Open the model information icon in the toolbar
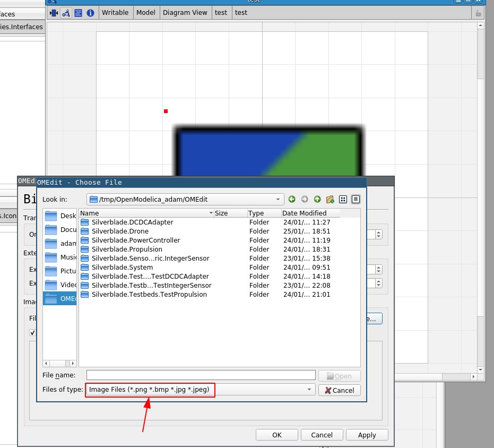 tap(90, 12)
